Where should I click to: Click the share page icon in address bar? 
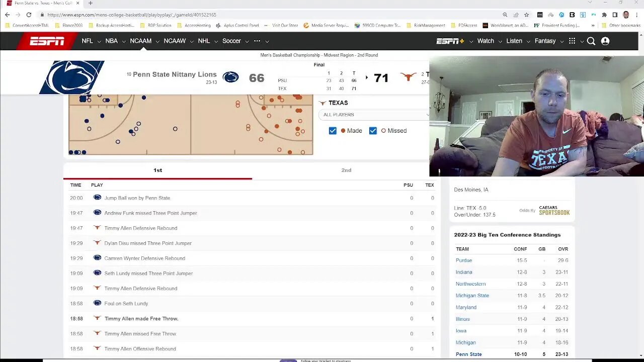[x=516, y=15]
